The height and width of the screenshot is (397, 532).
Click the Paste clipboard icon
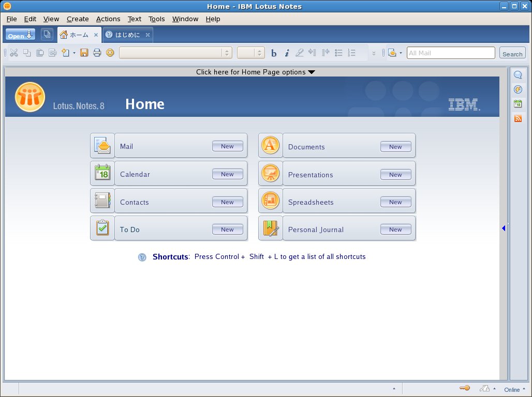click(40, 53)
